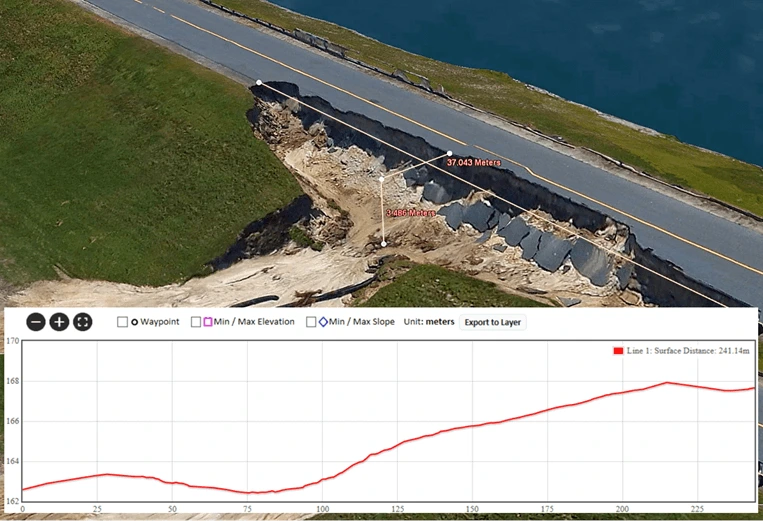The image size is (763, 521).
Task: Click the profile's lowest point near 75
Action: click(247, 492)
